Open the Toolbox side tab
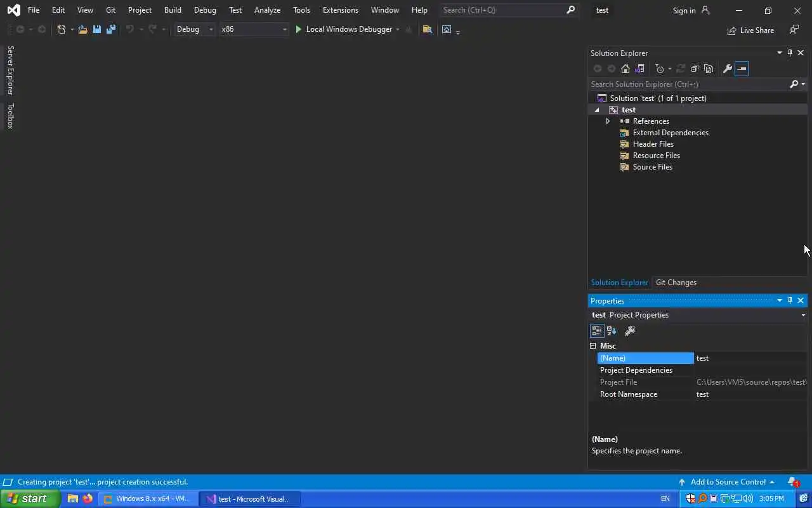The width and height of the screenshot is (812, 508). tap(10, 116)
